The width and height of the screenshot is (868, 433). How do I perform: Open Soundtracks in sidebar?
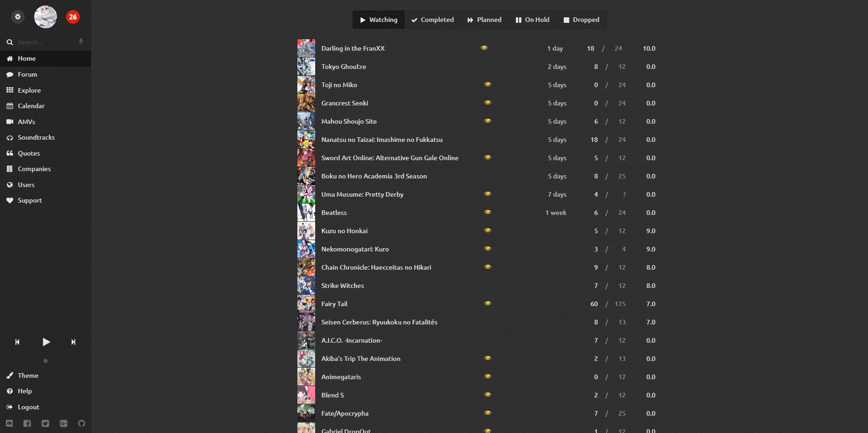(x=46, y=137)
